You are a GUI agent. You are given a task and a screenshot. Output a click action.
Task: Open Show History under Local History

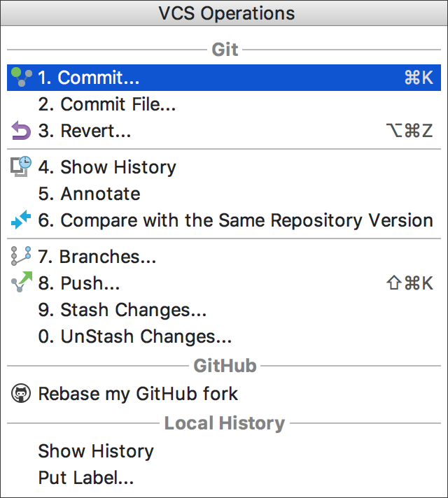224,451
